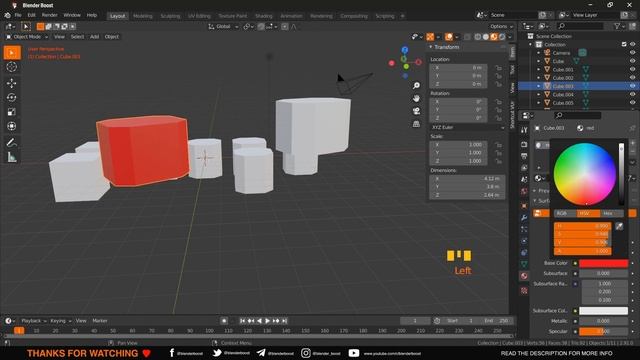Screen dimensions: 640x360
Task: Switch color picker to RGB mode
Action: click(565, 213)
